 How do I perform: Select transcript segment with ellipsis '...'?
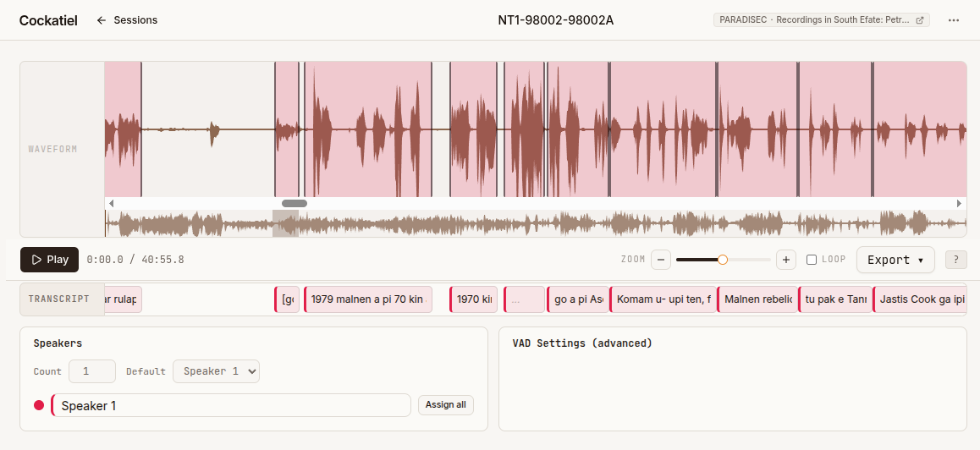[524, 299]
